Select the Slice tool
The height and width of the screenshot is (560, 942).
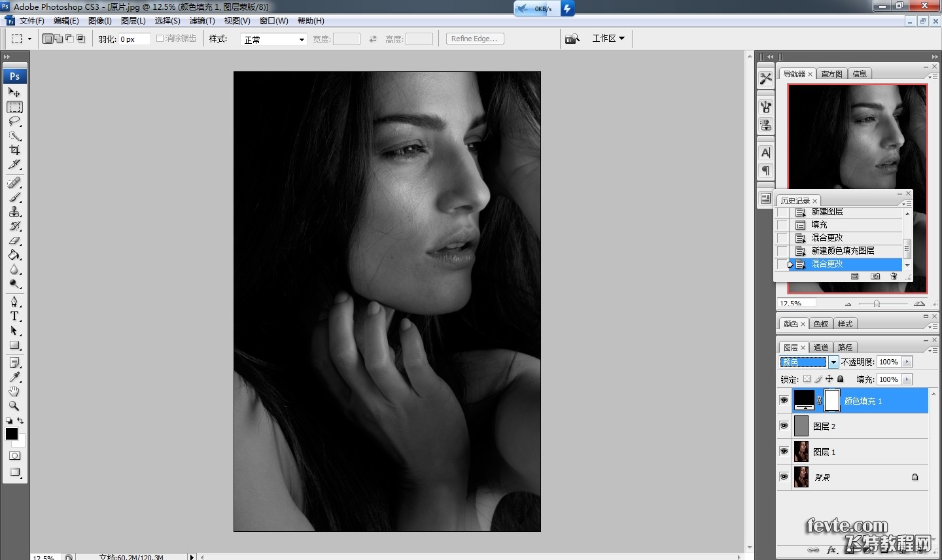point(14,165)
